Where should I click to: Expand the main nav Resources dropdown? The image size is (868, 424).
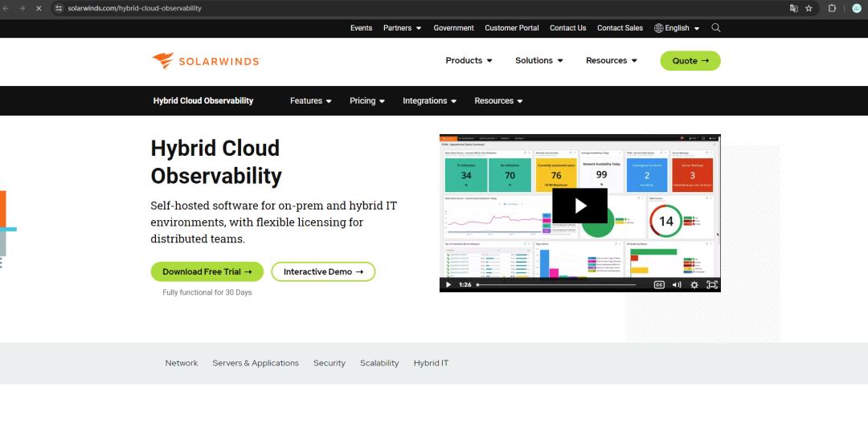coord(611,61)
